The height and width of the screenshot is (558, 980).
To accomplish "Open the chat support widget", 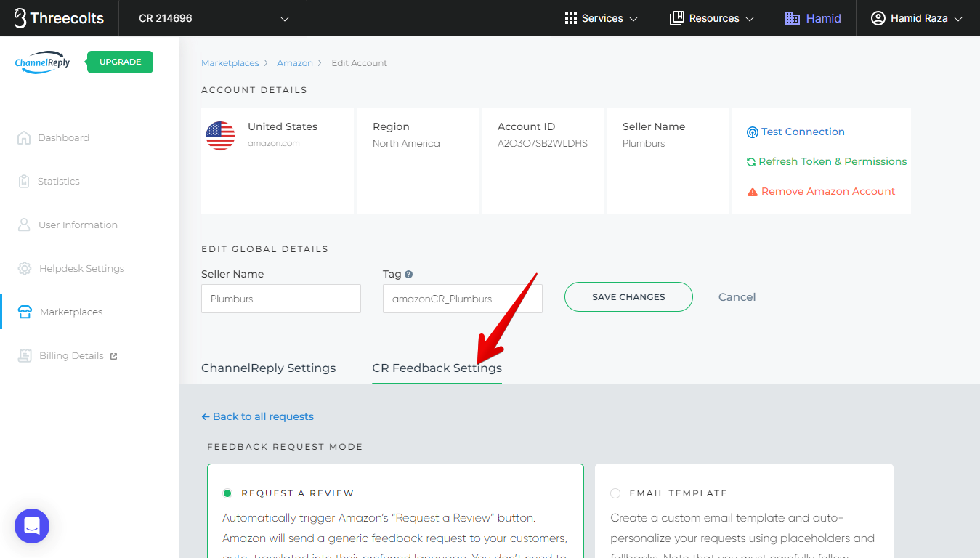I will coord(32,526).
